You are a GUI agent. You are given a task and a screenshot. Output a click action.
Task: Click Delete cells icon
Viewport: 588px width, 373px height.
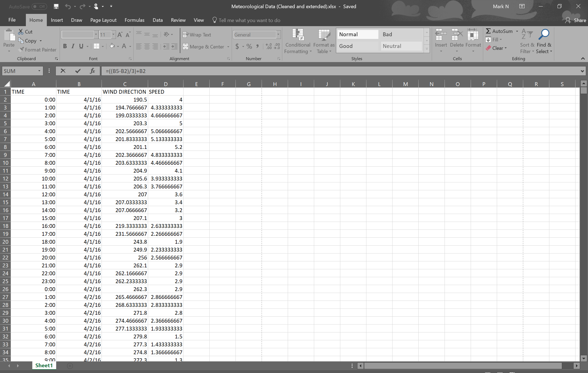tap(457, 35)
